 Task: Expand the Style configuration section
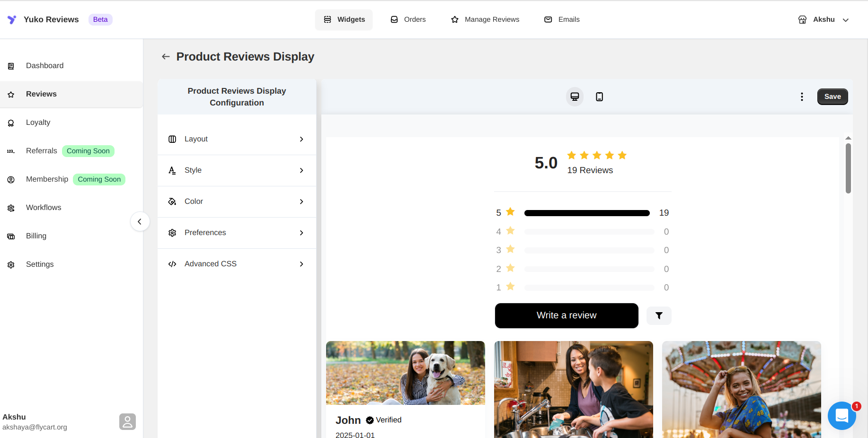[237, 170]
